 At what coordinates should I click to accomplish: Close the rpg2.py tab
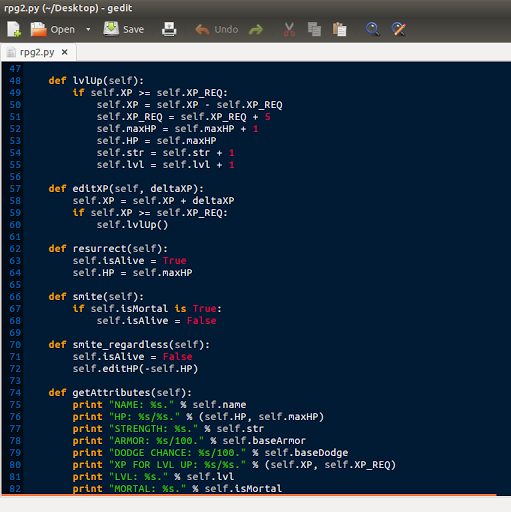[65, 52]
